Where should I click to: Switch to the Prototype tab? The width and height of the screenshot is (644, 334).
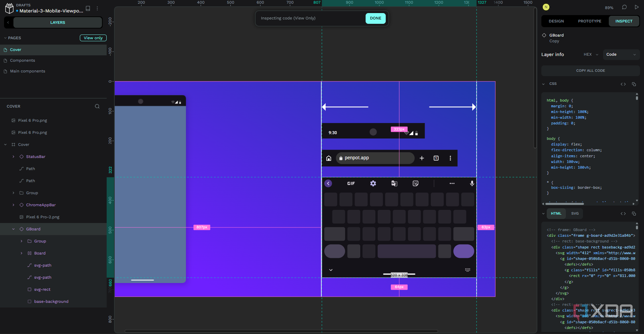tap(589, 21)
